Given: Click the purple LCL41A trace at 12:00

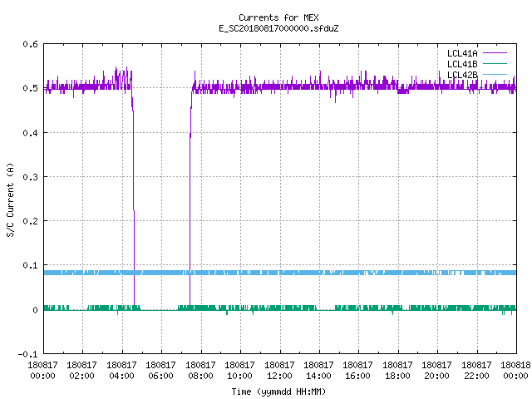Looking at the screenshot, I should point(280,86).
